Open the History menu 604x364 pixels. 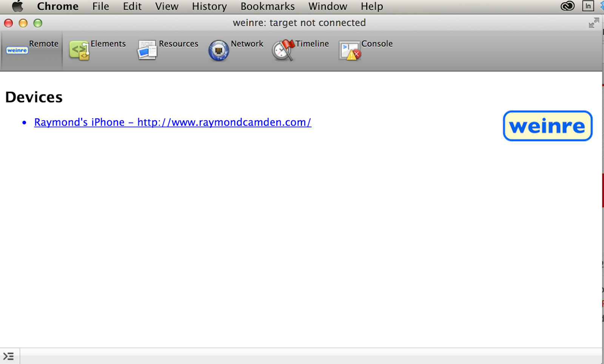210,6
